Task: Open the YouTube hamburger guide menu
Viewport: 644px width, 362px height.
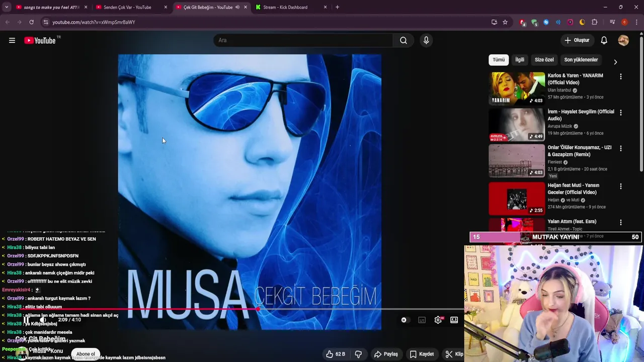Action: point(12,40)
